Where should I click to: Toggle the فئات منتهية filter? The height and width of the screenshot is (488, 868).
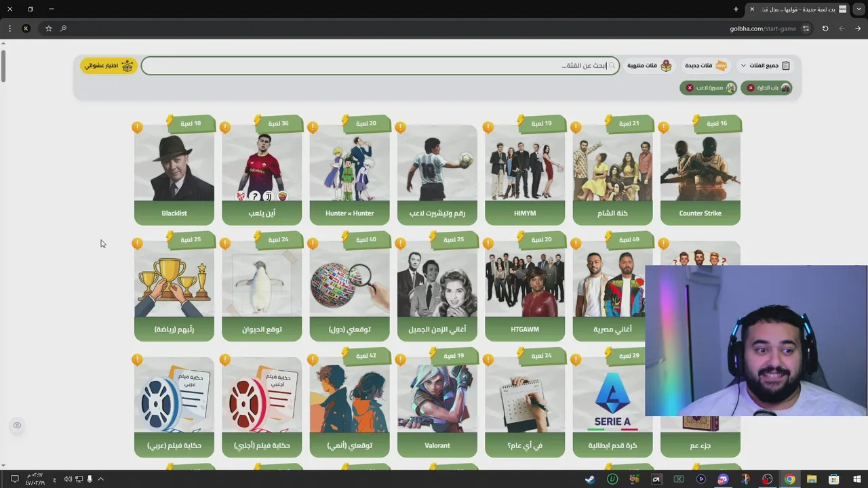pos(649,66)
